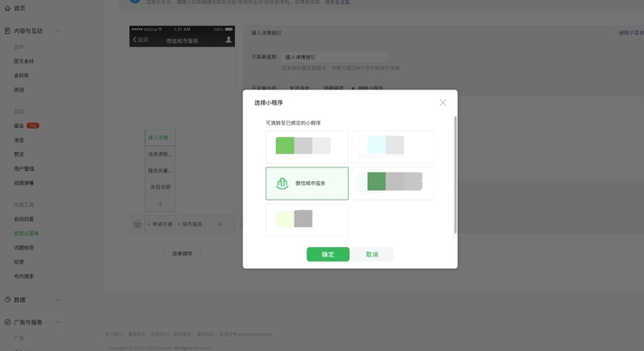Click the 服务协议 footer link
Screen dimensions: 644x351
click(137, 334)
